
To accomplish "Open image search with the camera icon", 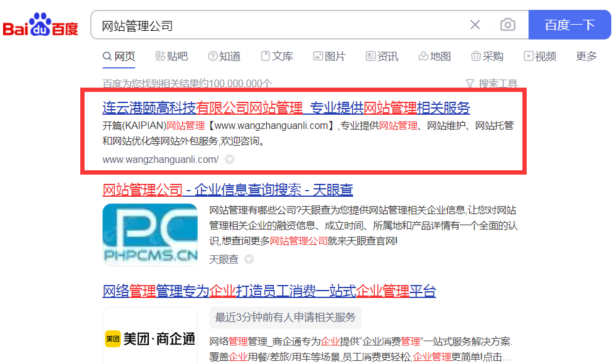I will click(508, 25).
